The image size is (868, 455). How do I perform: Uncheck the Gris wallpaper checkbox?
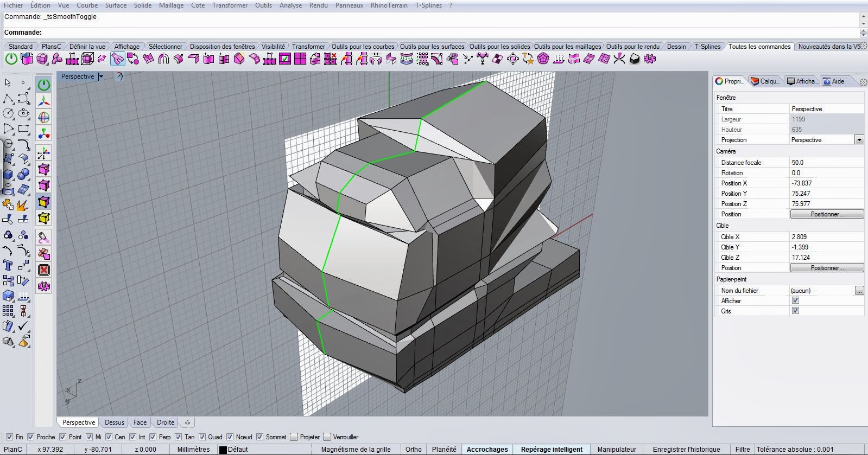(795, 311)
